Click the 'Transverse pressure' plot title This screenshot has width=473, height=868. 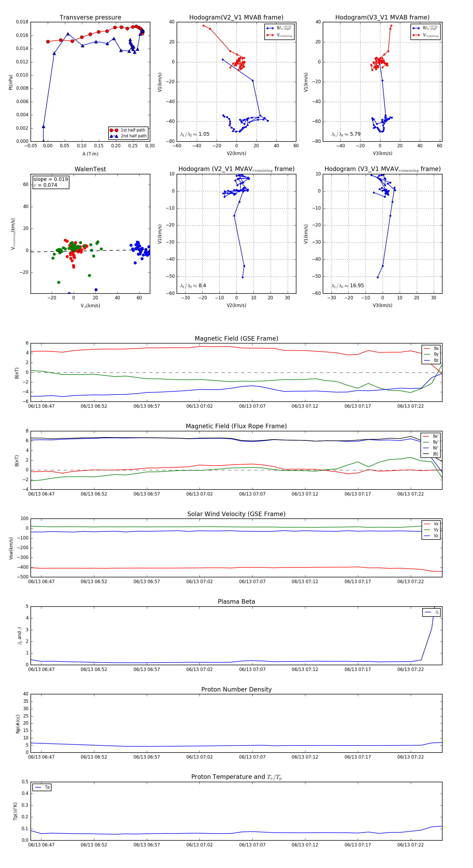point(90,18)
